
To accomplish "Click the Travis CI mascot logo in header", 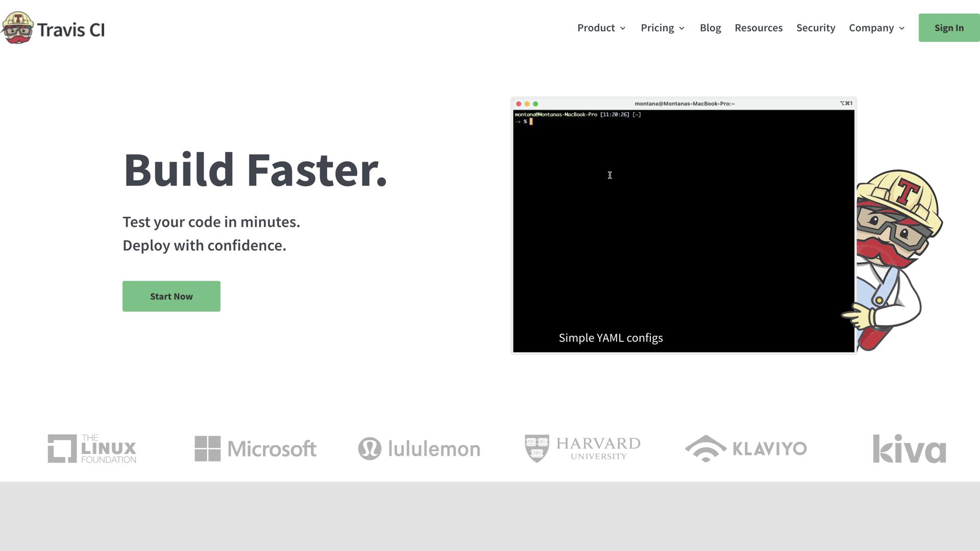I will click(x=18, y=28).
